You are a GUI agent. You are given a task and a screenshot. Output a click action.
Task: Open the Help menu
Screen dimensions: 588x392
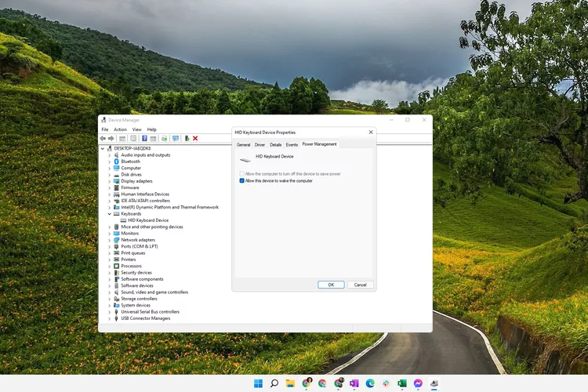coord(152,129)
